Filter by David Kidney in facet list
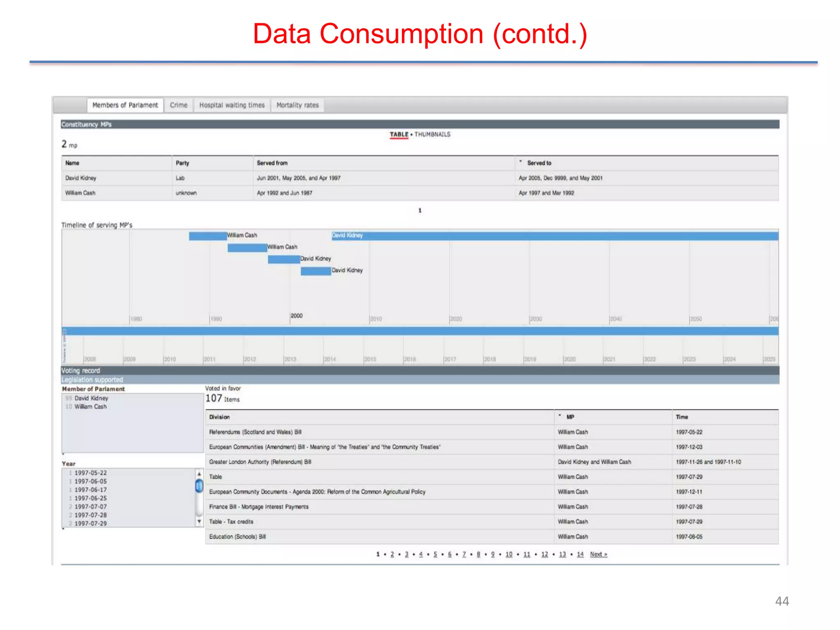The width and height of the screenshot is (840, 630). 91,398
